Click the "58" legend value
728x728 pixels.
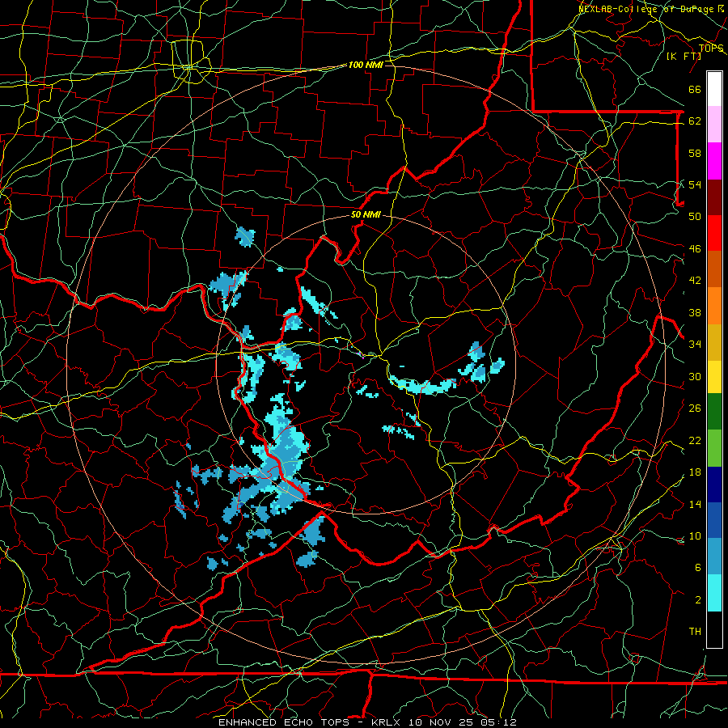695,153
